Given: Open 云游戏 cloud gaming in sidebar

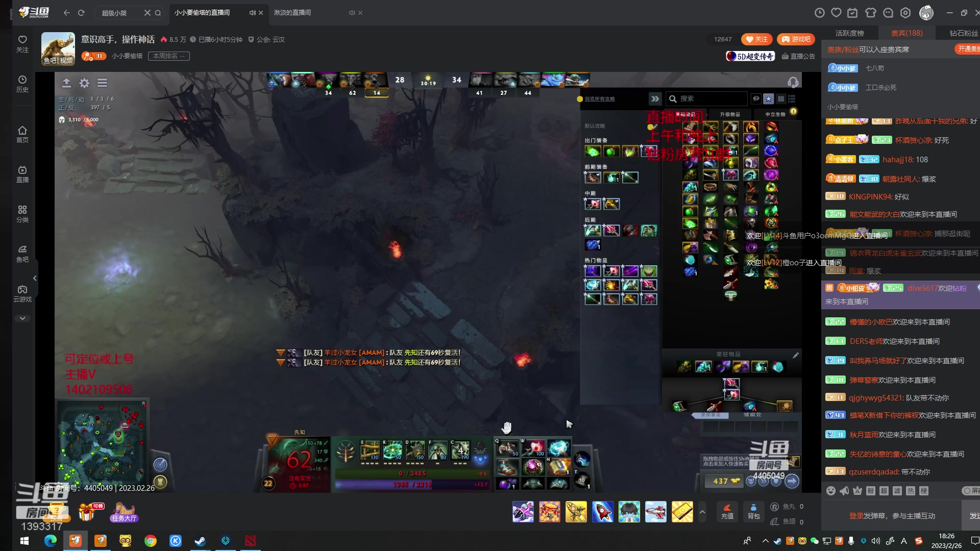Looking at the screenshot, I should [x=22, y=294].
